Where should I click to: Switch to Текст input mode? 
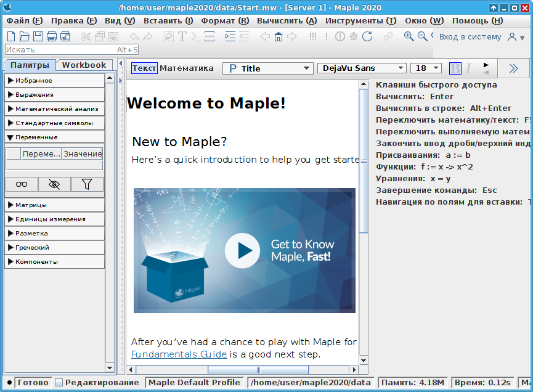[144, 68]
